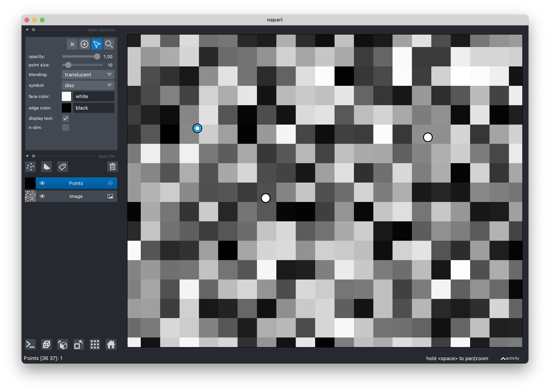
Task: Reset the view with the home button
Action: click(111, 344)
